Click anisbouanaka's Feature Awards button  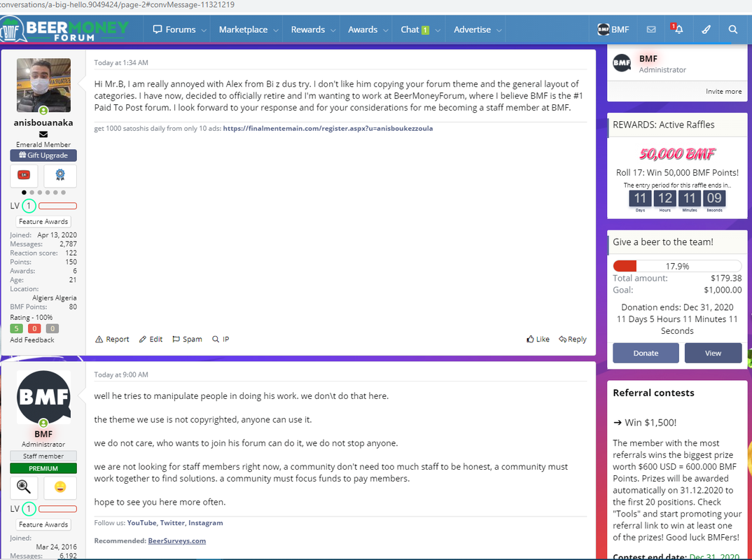[43, 221]
